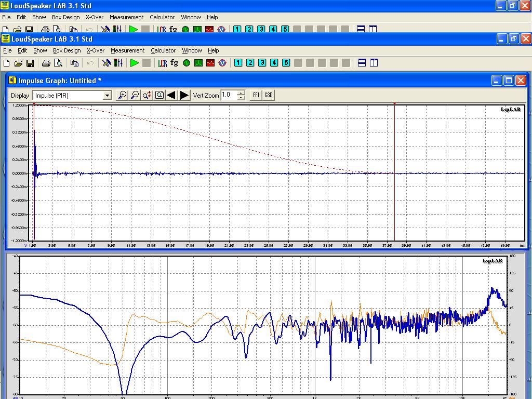Select cyan button 1 in front toolbar
532x399 pixels.
[x=238, y=63]
